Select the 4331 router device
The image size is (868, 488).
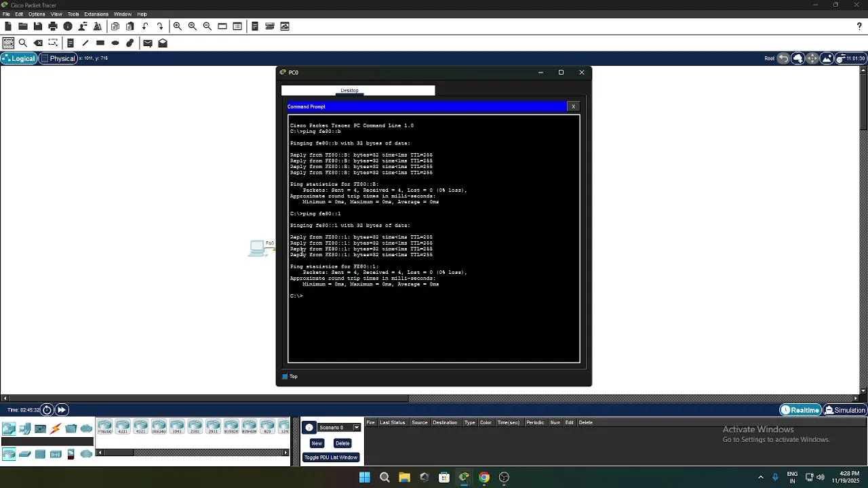click(123, 427)
